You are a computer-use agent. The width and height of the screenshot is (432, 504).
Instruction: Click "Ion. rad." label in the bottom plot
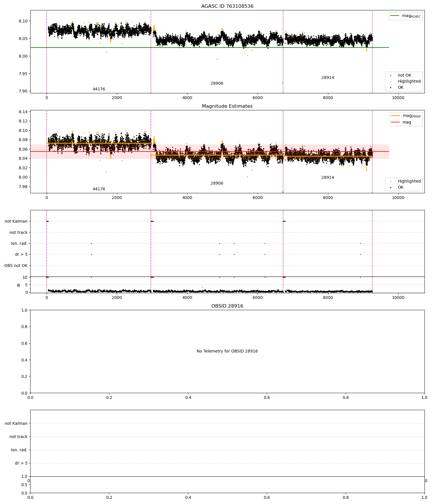coord(19,450)
